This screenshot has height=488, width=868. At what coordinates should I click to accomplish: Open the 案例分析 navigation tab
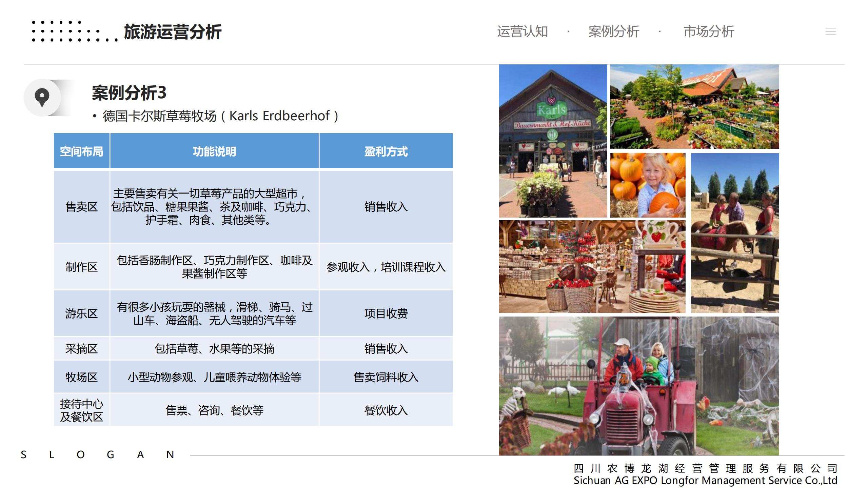coord(614,32)
